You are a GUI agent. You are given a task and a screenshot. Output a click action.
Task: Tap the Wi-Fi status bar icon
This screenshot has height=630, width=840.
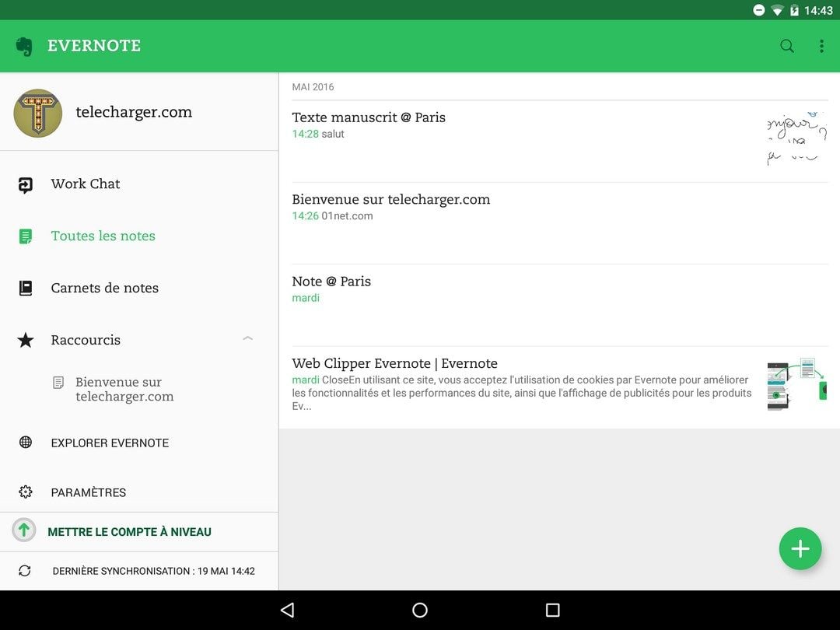pos(777,11)
